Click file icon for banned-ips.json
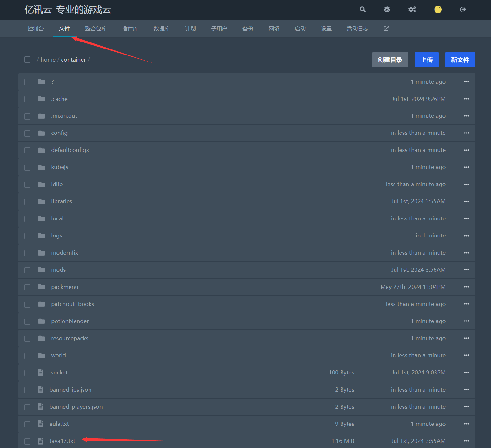Viewport: 491px width, 448px height. (41, 390)
